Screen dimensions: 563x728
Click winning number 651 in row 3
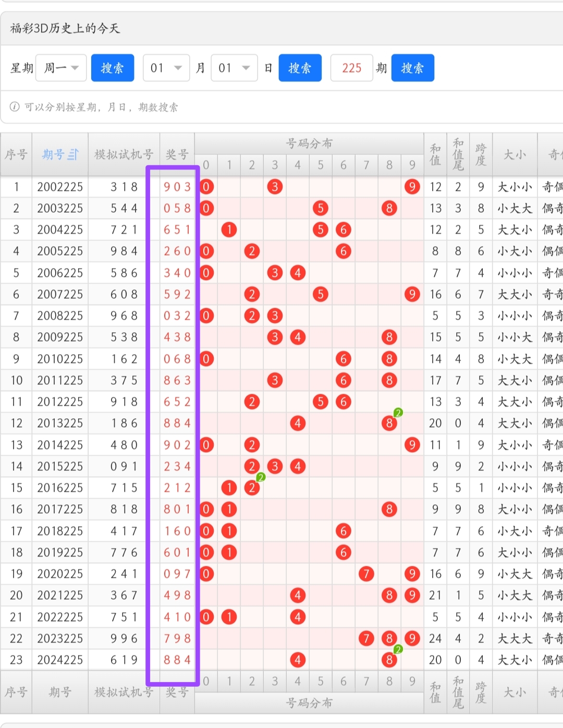pyautogui.click(x=177, y=229)
